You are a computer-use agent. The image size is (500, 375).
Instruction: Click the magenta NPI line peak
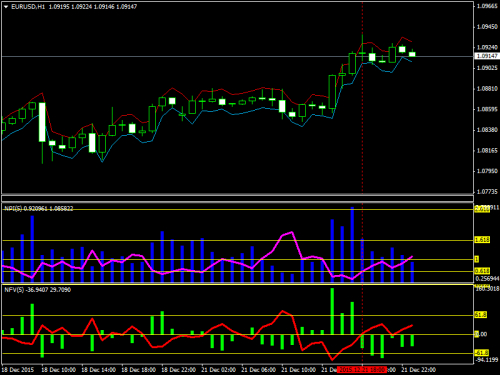point(292,232)
